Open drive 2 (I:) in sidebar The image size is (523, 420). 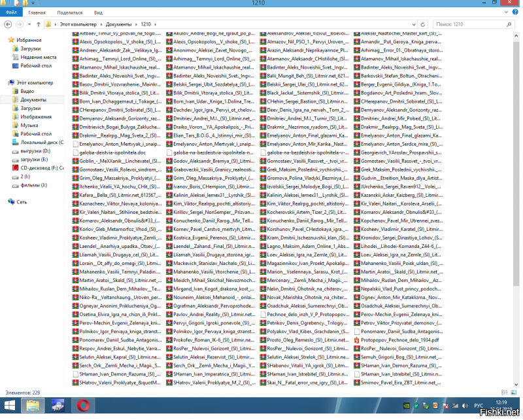coord(22,176)
